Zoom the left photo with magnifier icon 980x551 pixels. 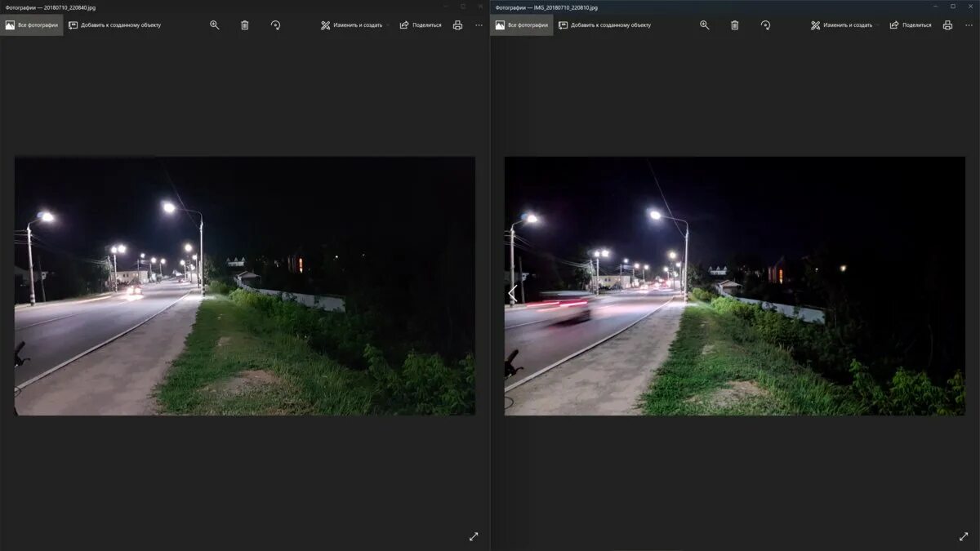tap(215, 25)
